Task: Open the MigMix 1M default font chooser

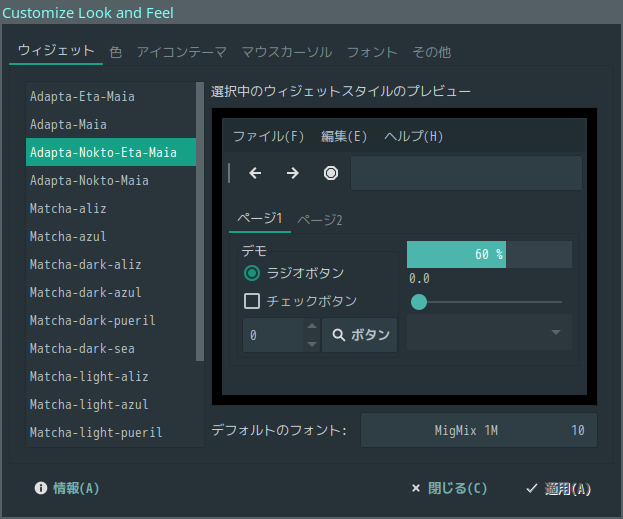Action: coord(478,431)
